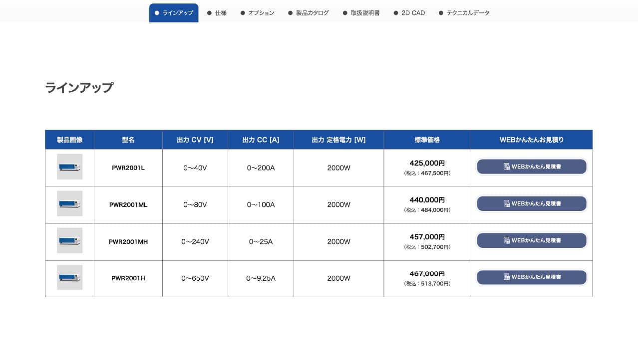Click the 2000W value in PWR2001L row

339,168
